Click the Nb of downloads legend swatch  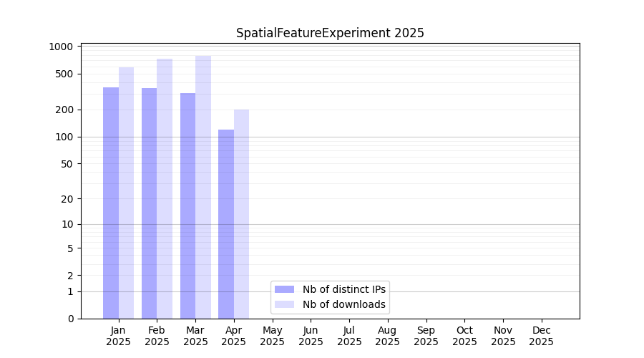[284, 304]
